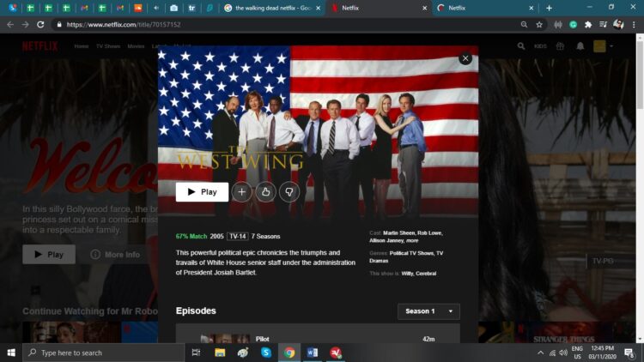This screenshot has height=362, width=644.
Task: Play The West Wing from the popup
Action: click(202, 191)
